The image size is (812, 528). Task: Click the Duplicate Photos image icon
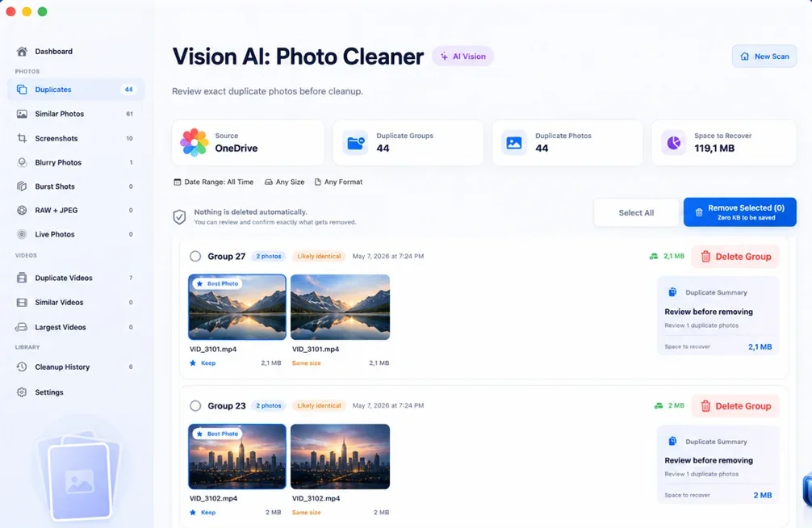[x=513, y=143]
